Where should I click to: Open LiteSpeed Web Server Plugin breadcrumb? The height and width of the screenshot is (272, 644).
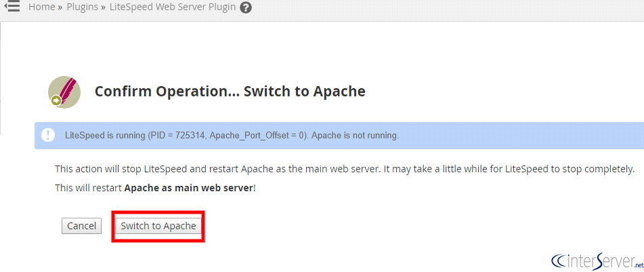173,7
